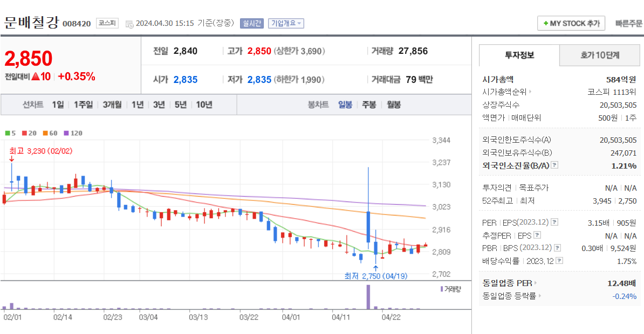
Task: Click the orange 60-day moving average swatch
Action: point(45,134)
